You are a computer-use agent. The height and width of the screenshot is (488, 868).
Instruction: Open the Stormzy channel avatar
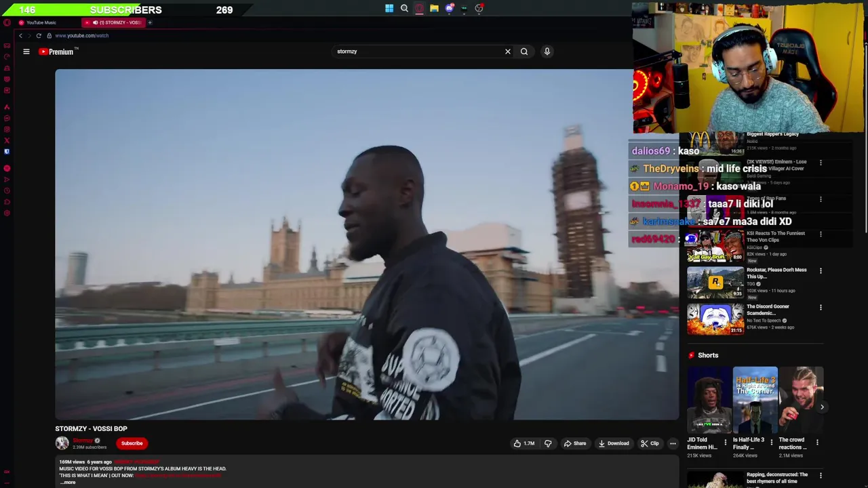coord(62,443)
